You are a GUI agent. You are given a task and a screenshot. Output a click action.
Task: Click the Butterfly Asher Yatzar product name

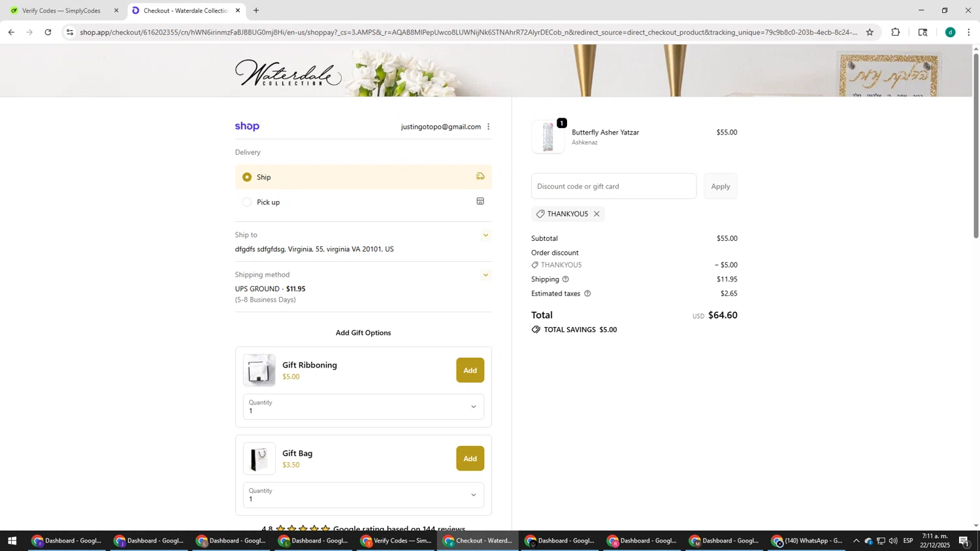point(605,132)
